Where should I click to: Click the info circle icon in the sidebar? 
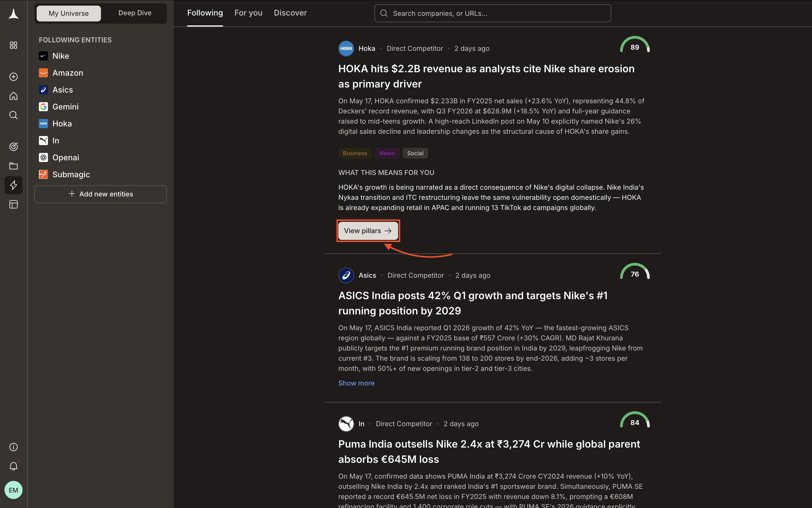(14, 447)
